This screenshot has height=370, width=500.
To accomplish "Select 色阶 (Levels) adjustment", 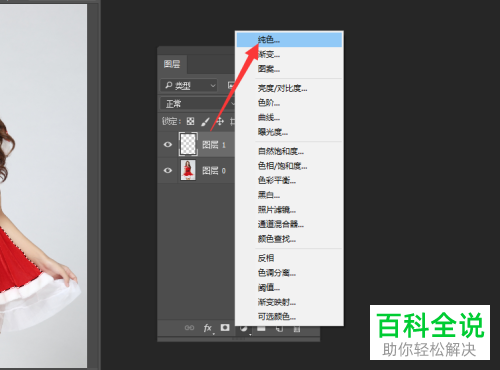I will (289, 103).
